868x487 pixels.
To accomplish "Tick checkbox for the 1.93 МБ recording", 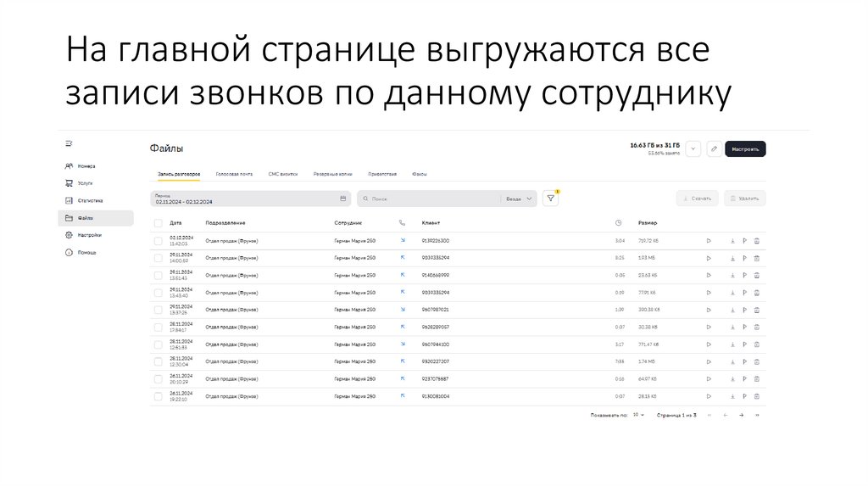I will (x=159, y=258).
